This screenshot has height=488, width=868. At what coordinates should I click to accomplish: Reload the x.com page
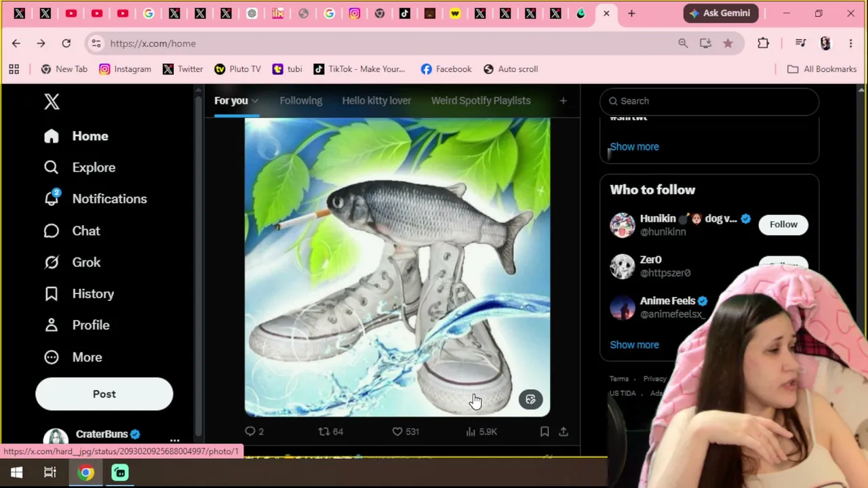(66, 43)
